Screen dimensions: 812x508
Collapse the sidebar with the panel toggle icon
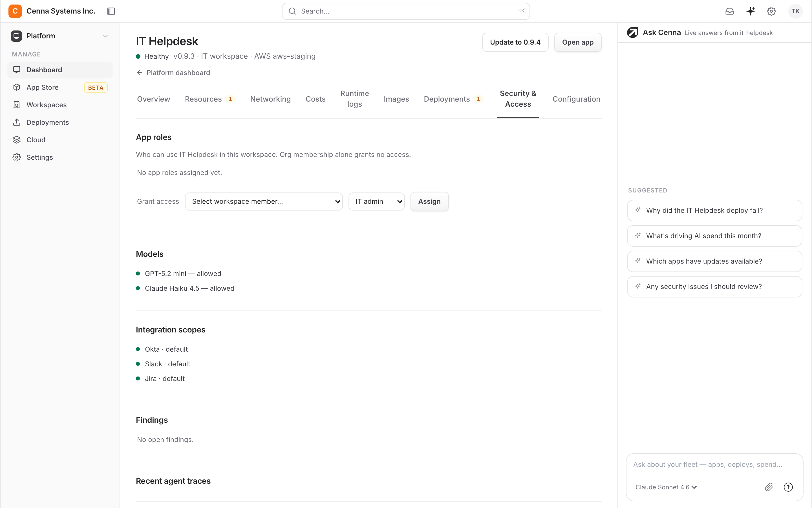click(x=111, y=11)
